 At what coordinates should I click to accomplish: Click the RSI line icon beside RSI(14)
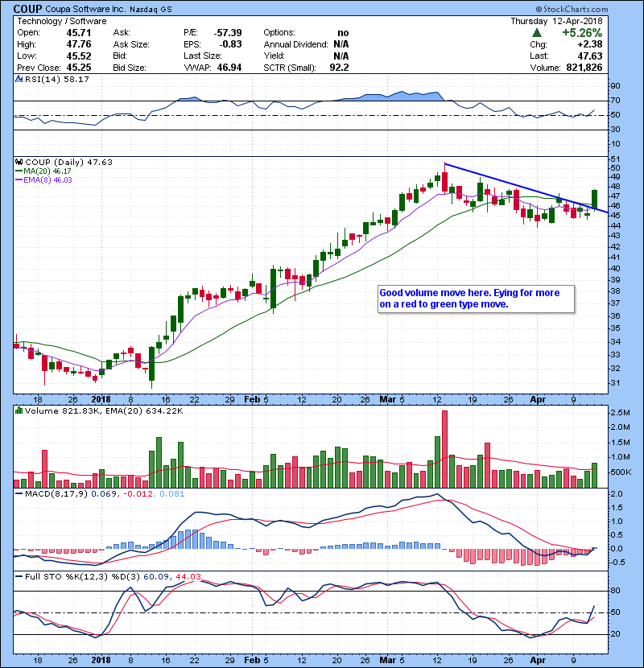(19, 79)
